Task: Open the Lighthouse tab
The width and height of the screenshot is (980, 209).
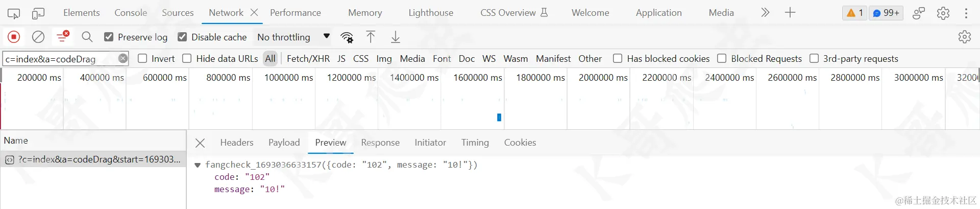Action: tap(431, 13)
